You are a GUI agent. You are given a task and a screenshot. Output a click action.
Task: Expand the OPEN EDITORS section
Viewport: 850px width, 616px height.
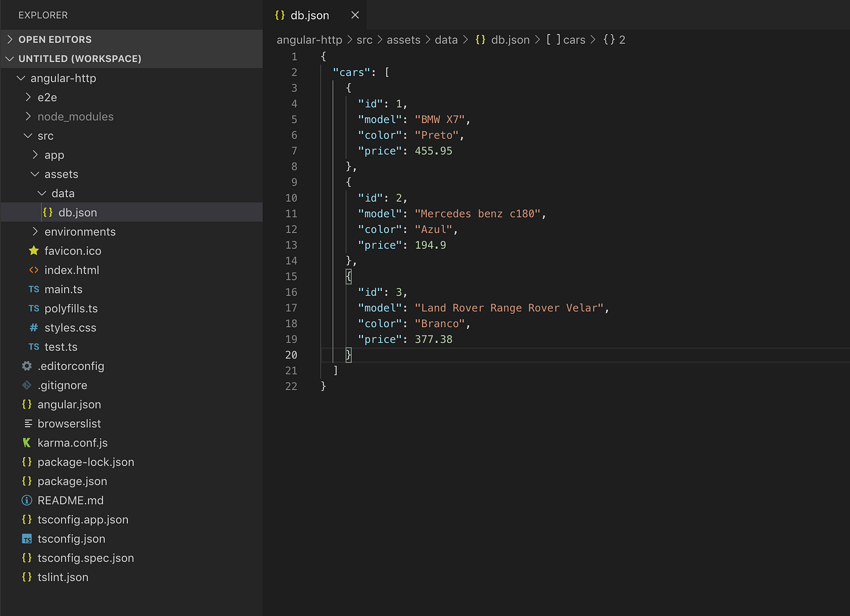[132, 39]
